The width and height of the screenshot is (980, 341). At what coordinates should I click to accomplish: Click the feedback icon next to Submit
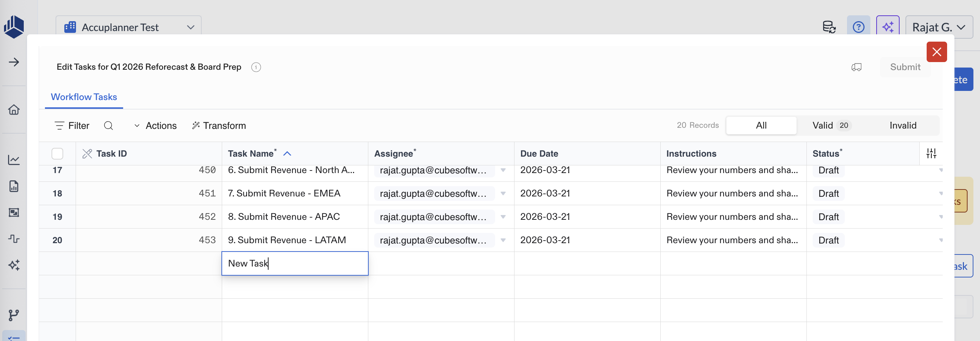point(856,67)
